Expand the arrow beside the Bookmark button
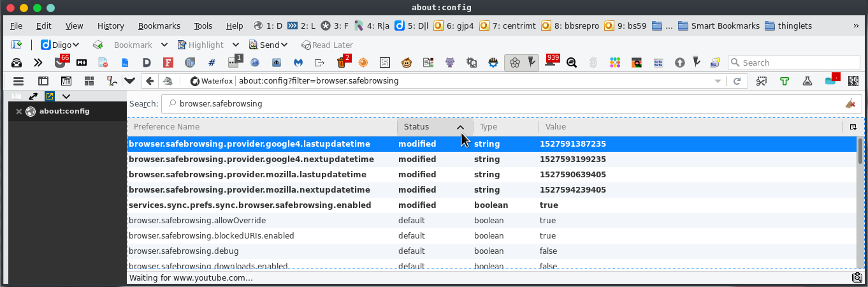The height and width of the screenshot is (287, 868). [164, 45]
